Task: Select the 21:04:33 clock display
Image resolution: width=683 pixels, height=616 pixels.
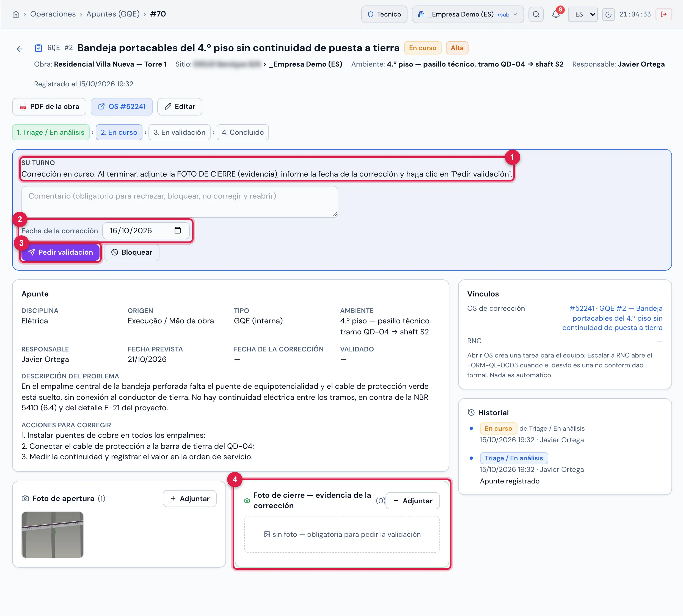Action: [x=635, y=14]
